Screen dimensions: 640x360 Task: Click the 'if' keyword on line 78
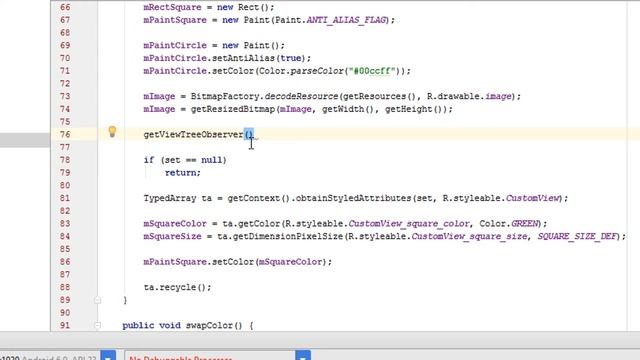point(149,160)
